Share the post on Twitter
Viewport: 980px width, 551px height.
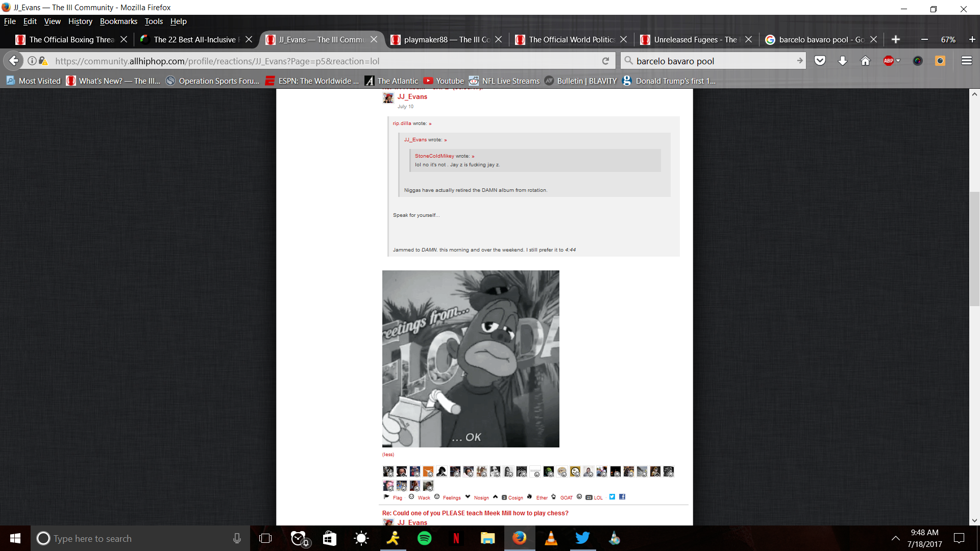coord(612,497)
